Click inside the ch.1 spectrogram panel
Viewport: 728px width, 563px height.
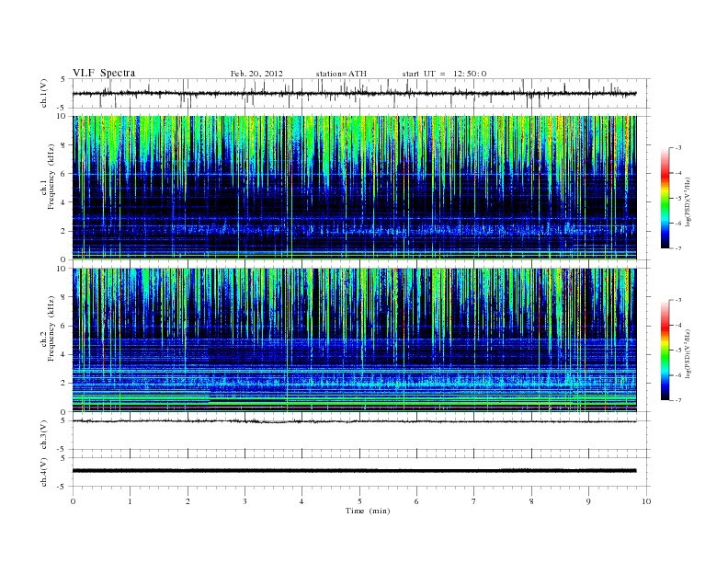point(354,188)
